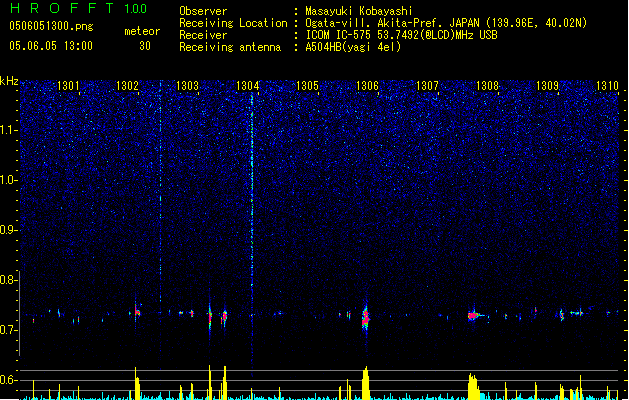
Task: Select the filename 0506051300.png
Action: [x=51, y=26]
